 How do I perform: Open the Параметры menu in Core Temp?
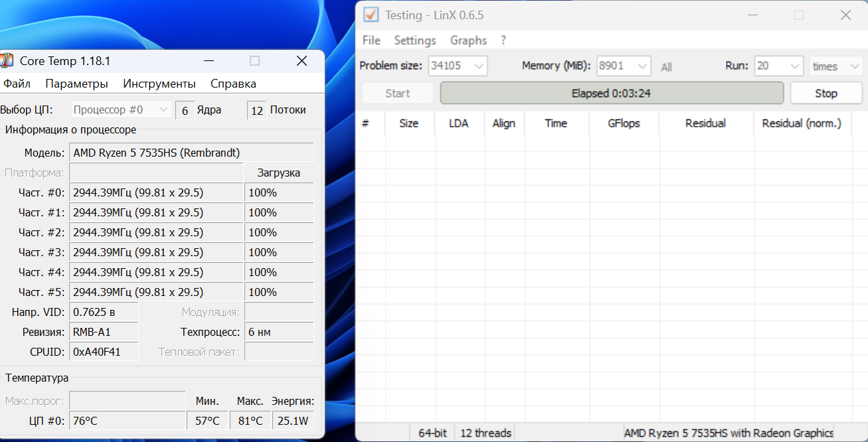click(76, 84)
